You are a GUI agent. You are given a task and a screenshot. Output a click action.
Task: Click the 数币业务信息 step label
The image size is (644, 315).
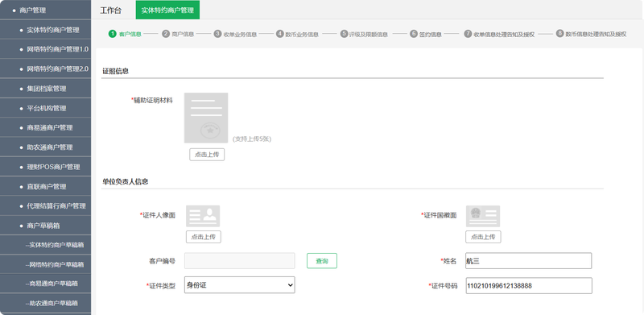pyautogui.click(x=303, y=35)
